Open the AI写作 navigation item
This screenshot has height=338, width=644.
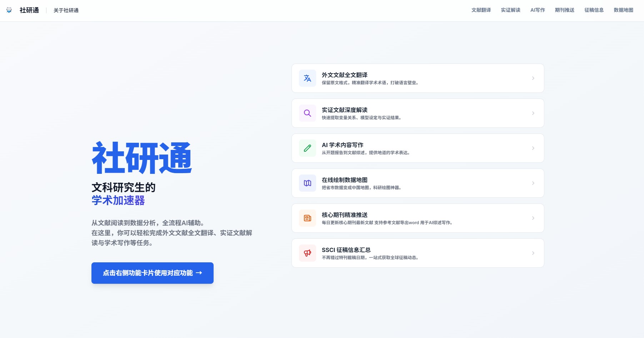click(537, 10)
